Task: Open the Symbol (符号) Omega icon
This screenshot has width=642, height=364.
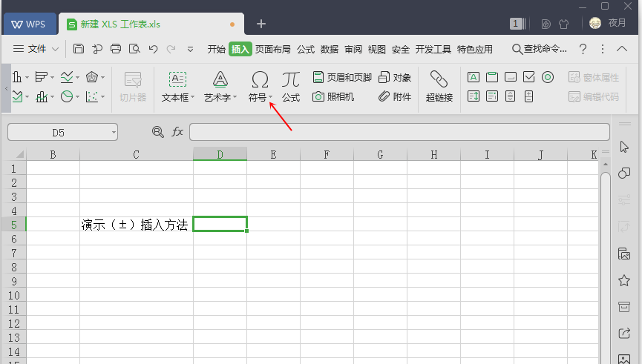Action: pyautogui.click(x=260, y=80)
